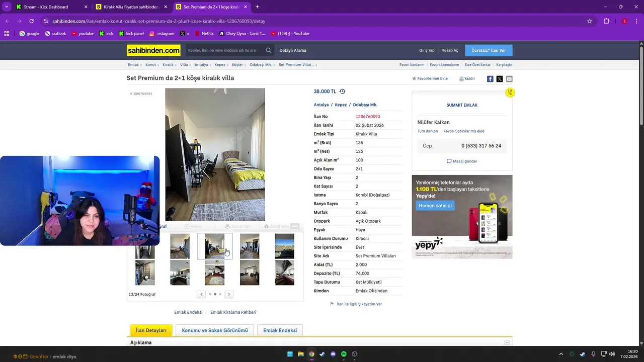Select the staircase living room thumbnail
644x362 pixels.
215,273
